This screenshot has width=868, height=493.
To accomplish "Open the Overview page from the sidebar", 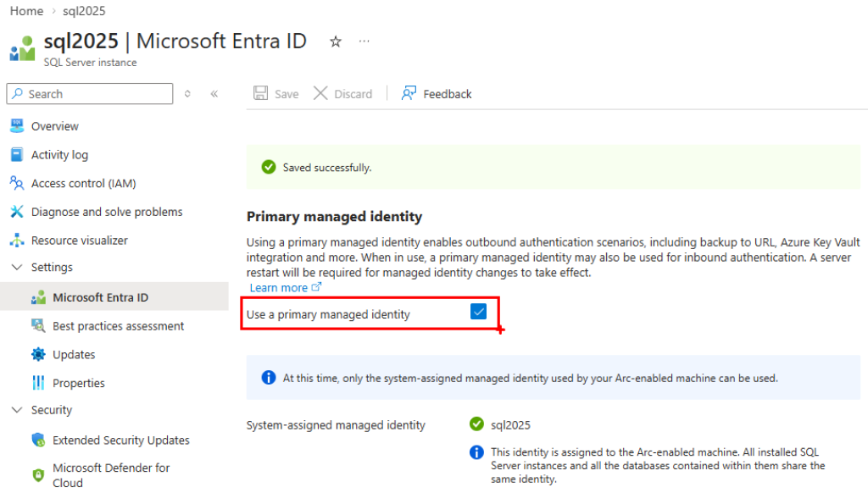I will [19, 125].
